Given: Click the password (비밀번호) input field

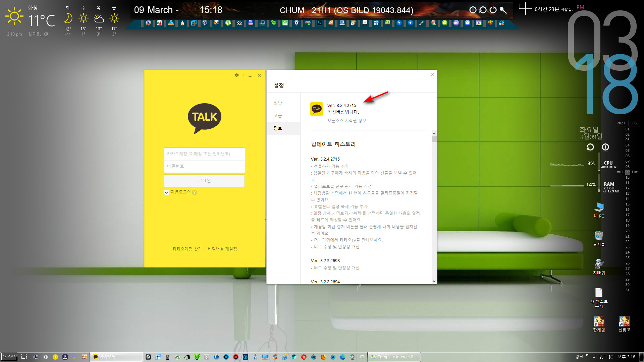Looking at the screenshot, I should click(204, 166).
